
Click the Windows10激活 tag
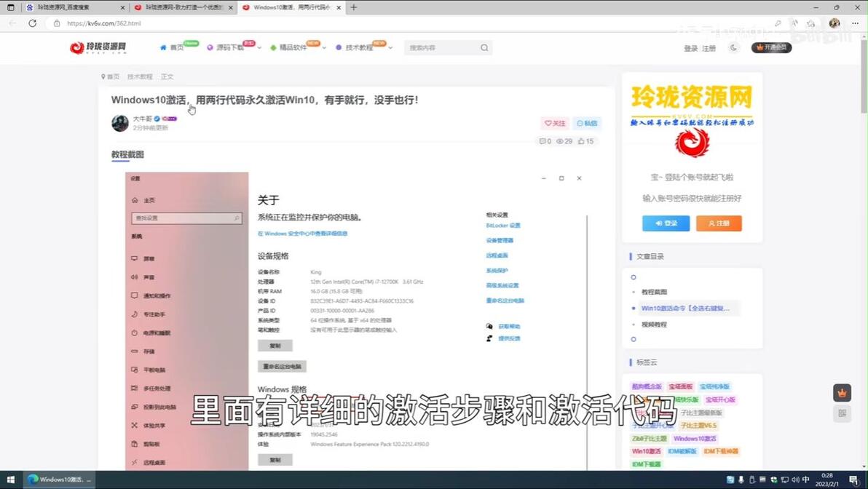click(x=694, y=438)
